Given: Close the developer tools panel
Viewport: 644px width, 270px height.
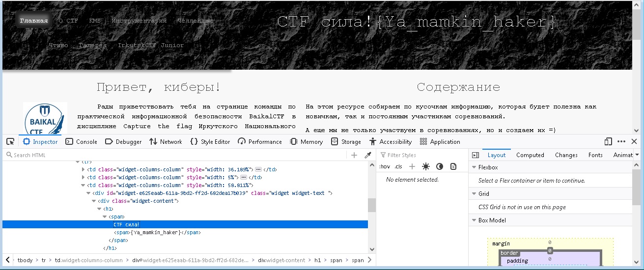Looking at the screenshot, I should (634, 141).
